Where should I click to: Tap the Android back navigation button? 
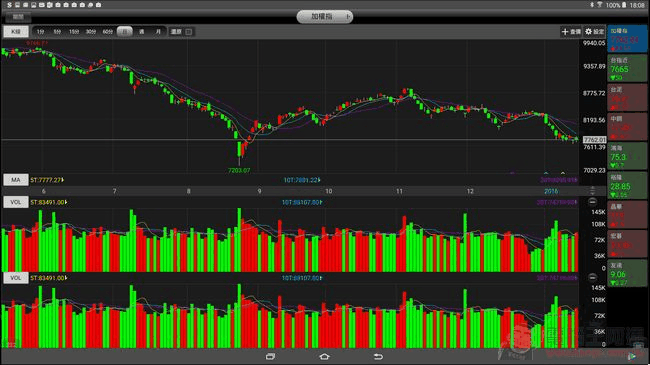pyautogui.click(x=378, y=356)
